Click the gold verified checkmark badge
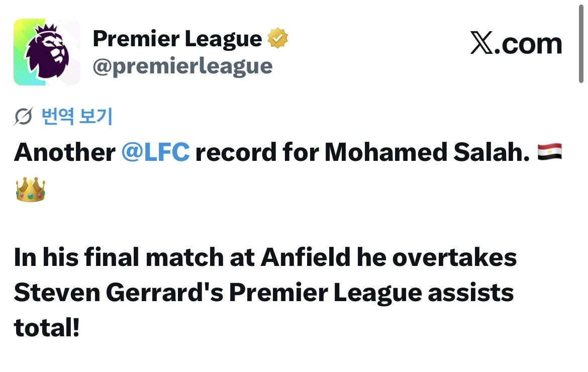This screenshot has height=372, width=588. [277, 38]
